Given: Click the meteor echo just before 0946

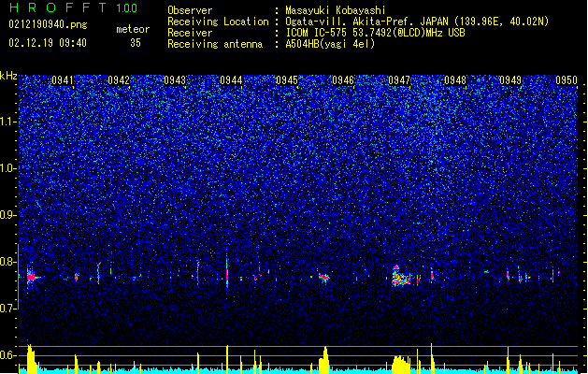Looking at the screenshot, I should [x=324, y=277].
